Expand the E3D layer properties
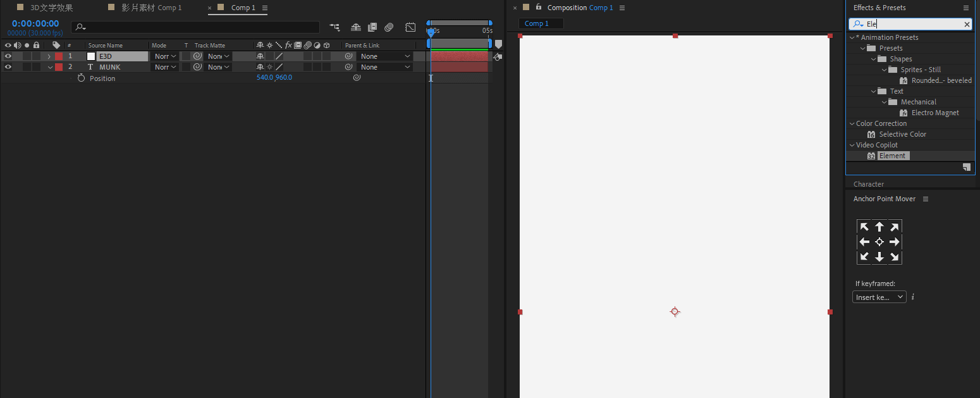Screen dimensions: 980x398 [x=49, y=56]
